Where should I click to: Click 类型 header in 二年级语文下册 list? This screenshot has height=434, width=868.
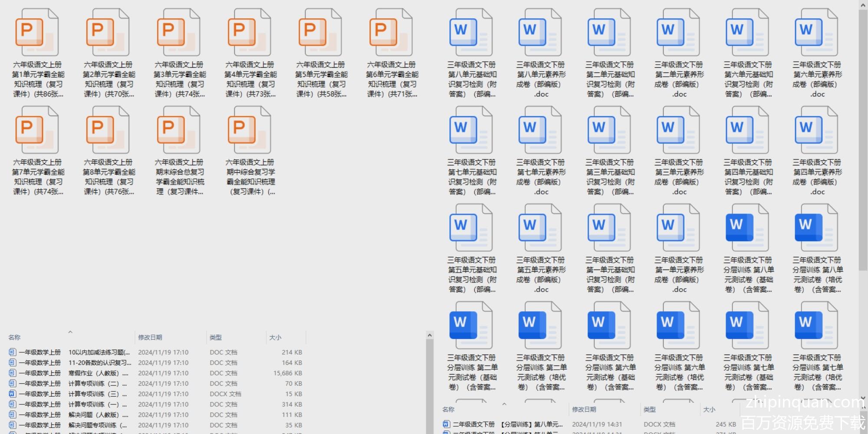tap(650, 409)
